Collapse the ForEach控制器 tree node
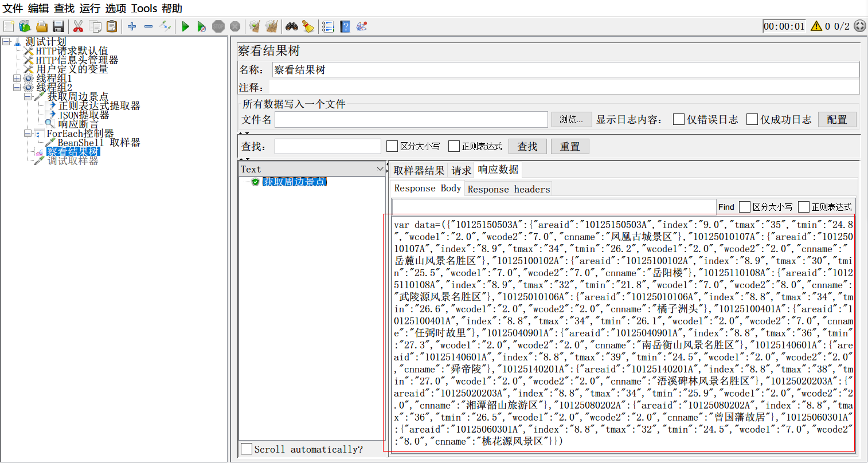This screenshot has height=463, width=868. (28, 134)
